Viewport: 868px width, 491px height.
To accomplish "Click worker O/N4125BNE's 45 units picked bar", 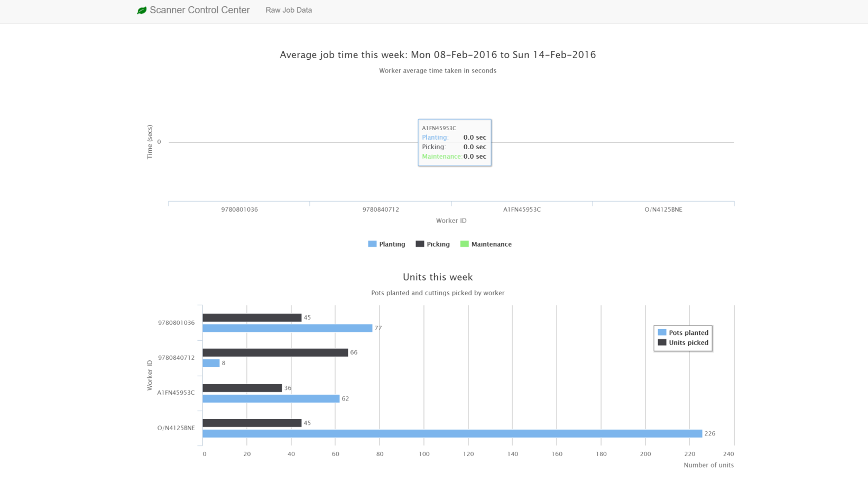I will click(252, 423).
